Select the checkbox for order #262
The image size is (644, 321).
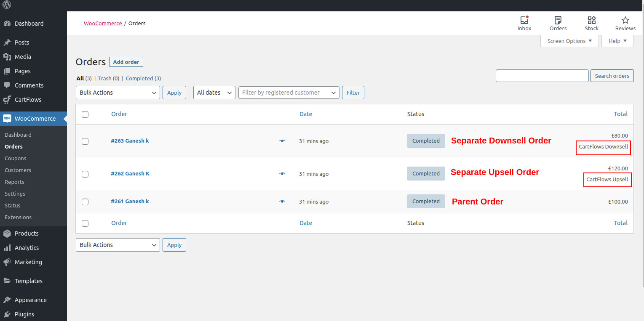(x=85, y=174)
